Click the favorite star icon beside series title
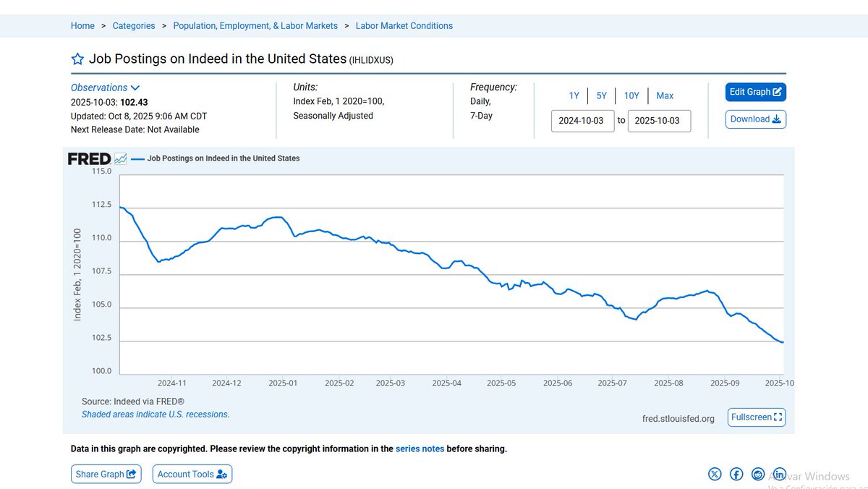The height and width of the screenshot is (489, 868). click(x=77, y=59)
